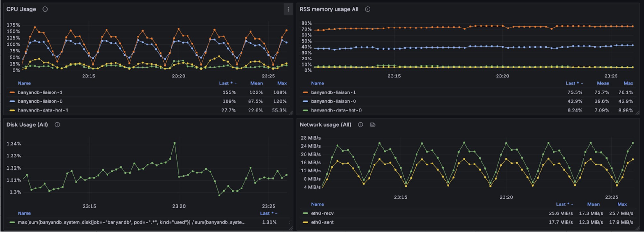Toggle banyandb-liaison-0 series in RSS memory legend
644x232 pixels.
pos(333,101)
